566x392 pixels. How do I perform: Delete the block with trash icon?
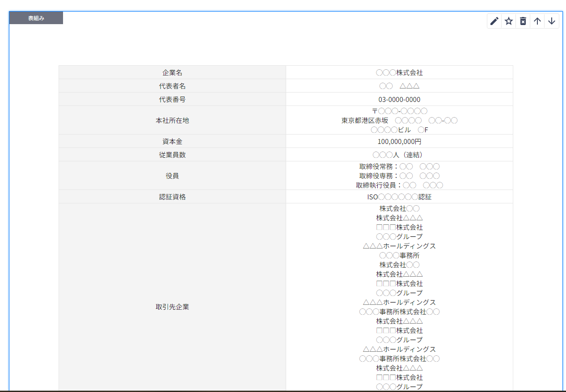coord(523,21)
